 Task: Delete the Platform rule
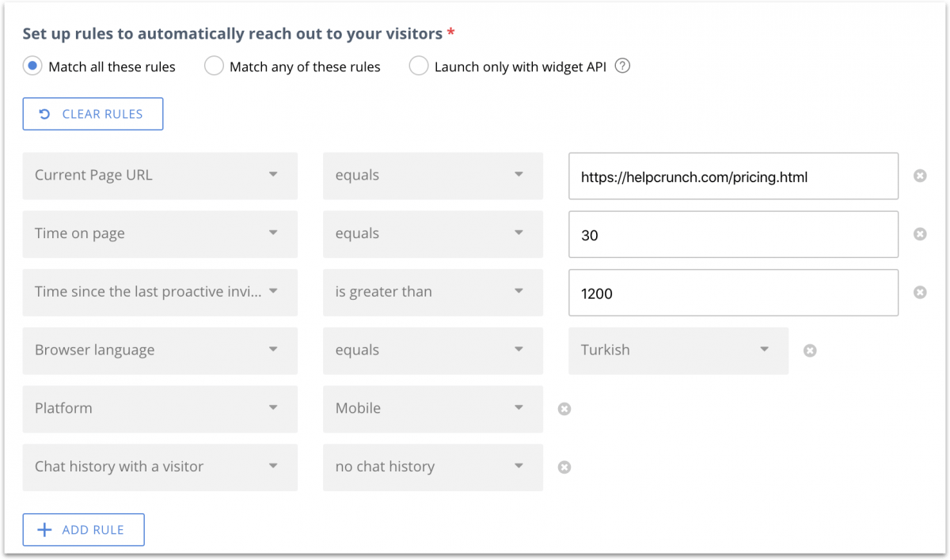[x=564, y=409]
